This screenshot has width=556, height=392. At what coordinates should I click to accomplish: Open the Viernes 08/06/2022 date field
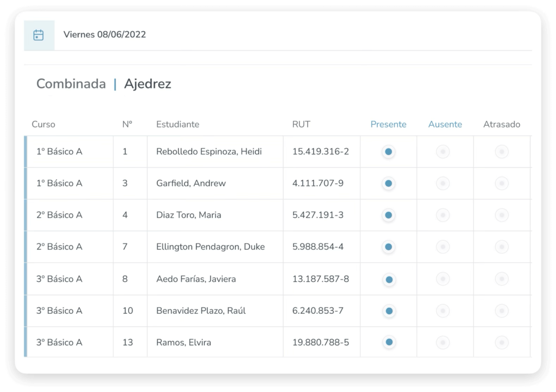(x=105, y=35)
